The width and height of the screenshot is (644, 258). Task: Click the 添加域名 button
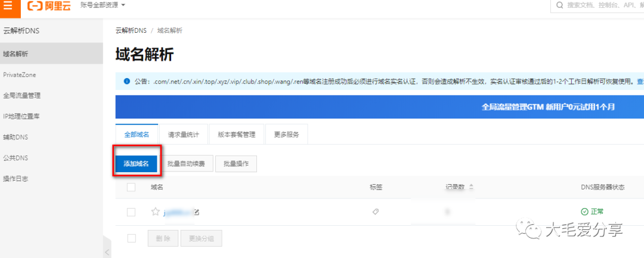(x=136, y=164)
